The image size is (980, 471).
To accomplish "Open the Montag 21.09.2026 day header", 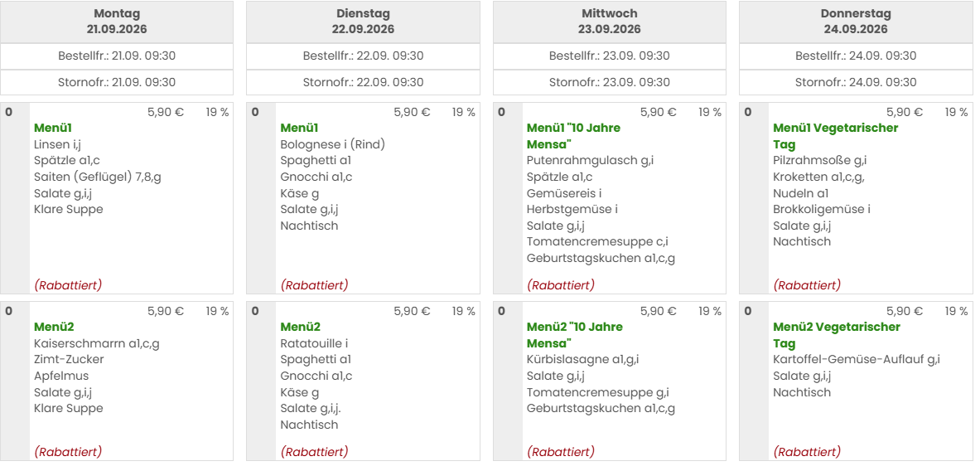I will tap(117, 22).
